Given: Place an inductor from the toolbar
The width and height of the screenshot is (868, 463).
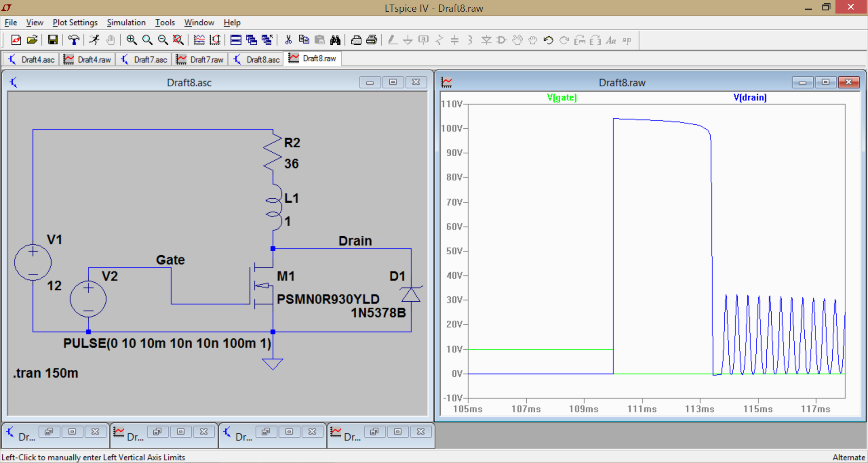Looking at the screenshot, I should point(470,40).
